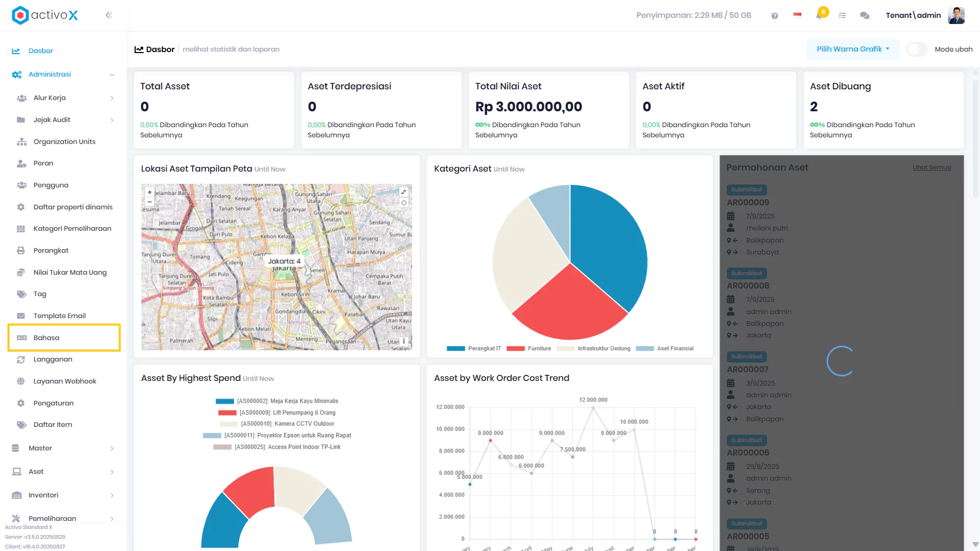Click the map recenter location icon
This screenshot has width=980, height=551.
(x=403, y=203)
